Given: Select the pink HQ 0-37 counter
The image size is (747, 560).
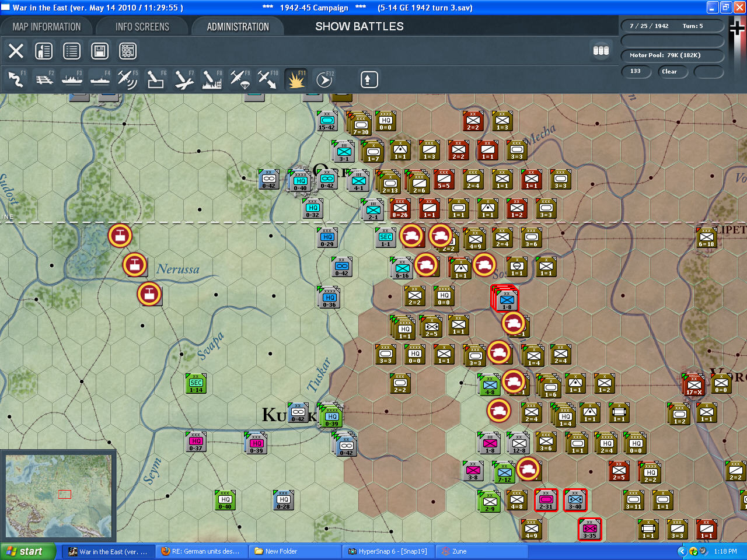Looking at the screenshot, I should [196, 442].
